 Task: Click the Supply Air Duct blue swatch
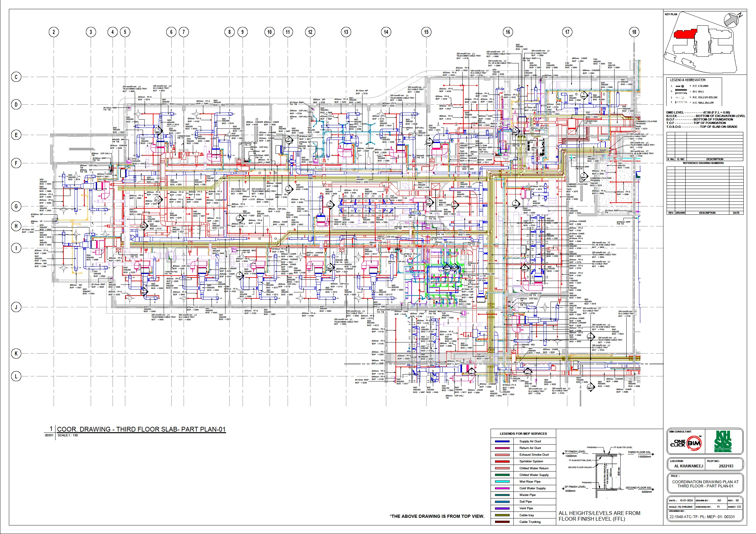502,441
